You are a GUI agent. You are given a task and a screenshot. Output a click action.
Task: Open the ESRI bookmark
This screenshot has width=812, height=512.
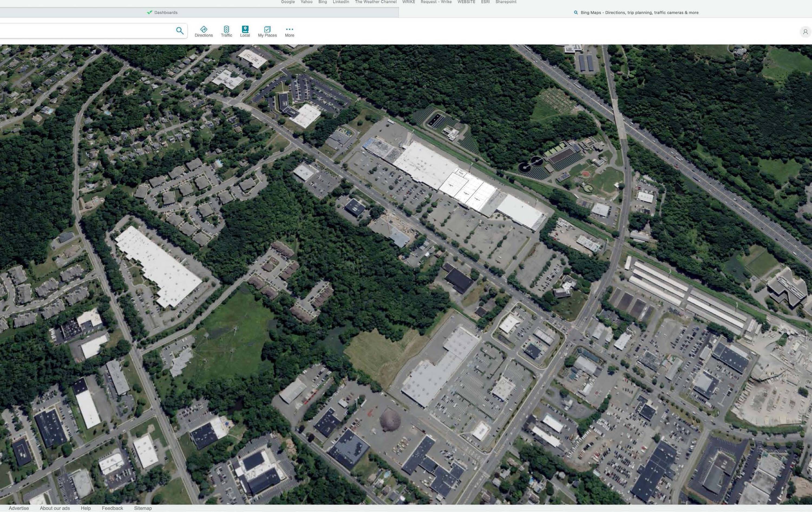click(485, 2)
